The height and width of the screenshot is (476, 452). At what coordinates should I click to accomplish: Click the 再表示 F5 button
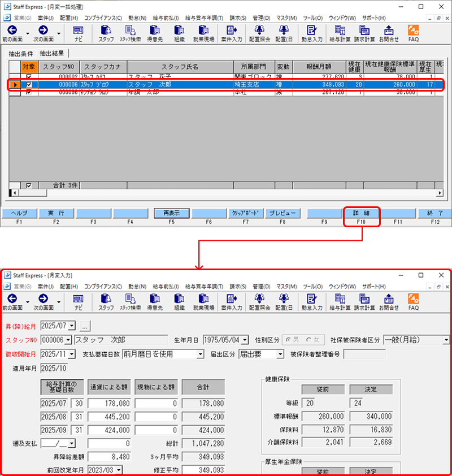(172, 214)
